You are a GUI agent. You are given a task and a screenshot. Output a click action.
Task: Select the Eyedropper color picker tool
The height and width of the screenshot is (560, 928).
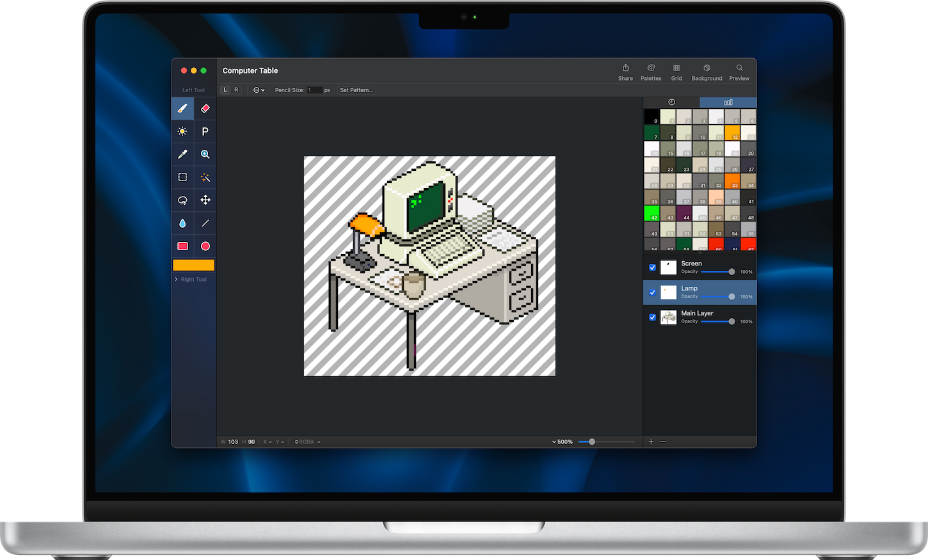click(182, 154)
